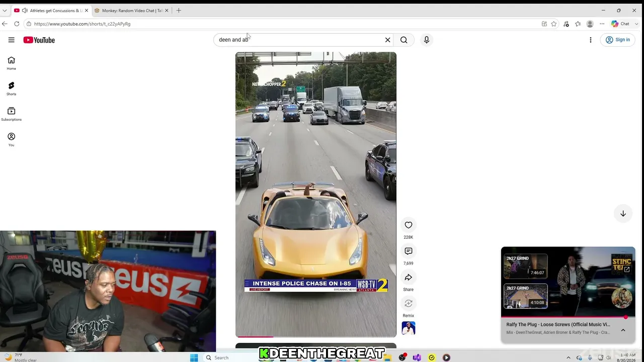This screenshot has height=362, width=644.
Task: Close the Monkey Random Video Chat tab
Action: point(167,10)
